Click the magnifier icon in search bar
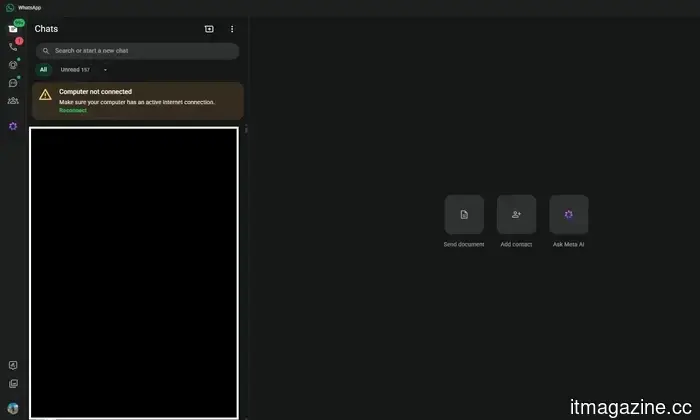 46,51
